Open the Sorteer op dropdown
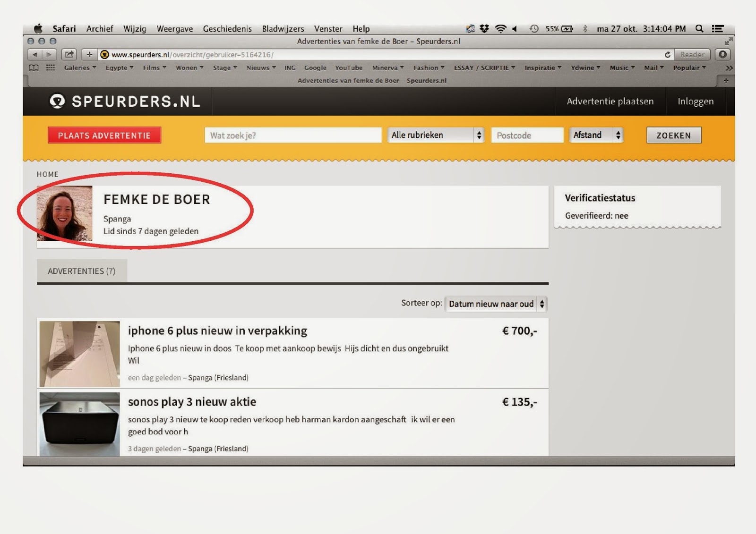The image size is (756, 534). click(496, 304)
